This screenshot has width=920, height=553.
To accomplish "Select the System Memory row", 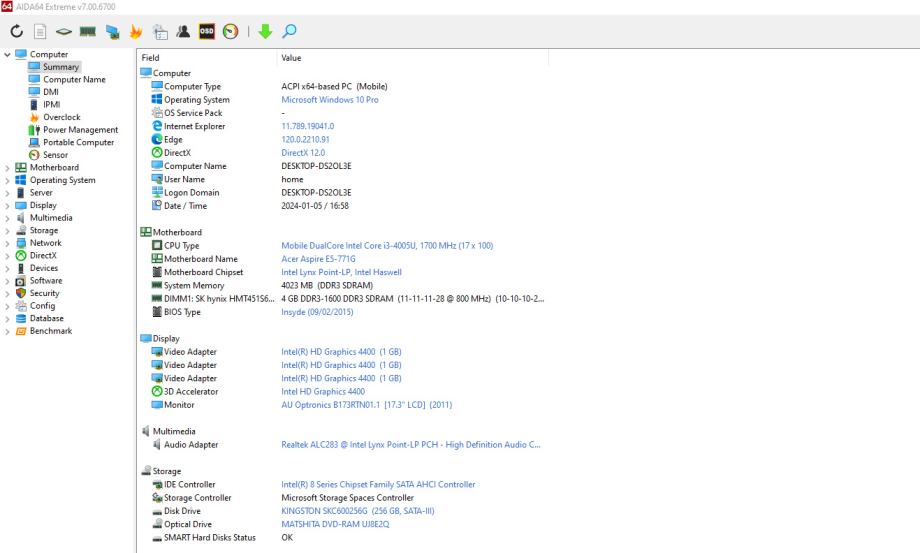I will point(343,286).
